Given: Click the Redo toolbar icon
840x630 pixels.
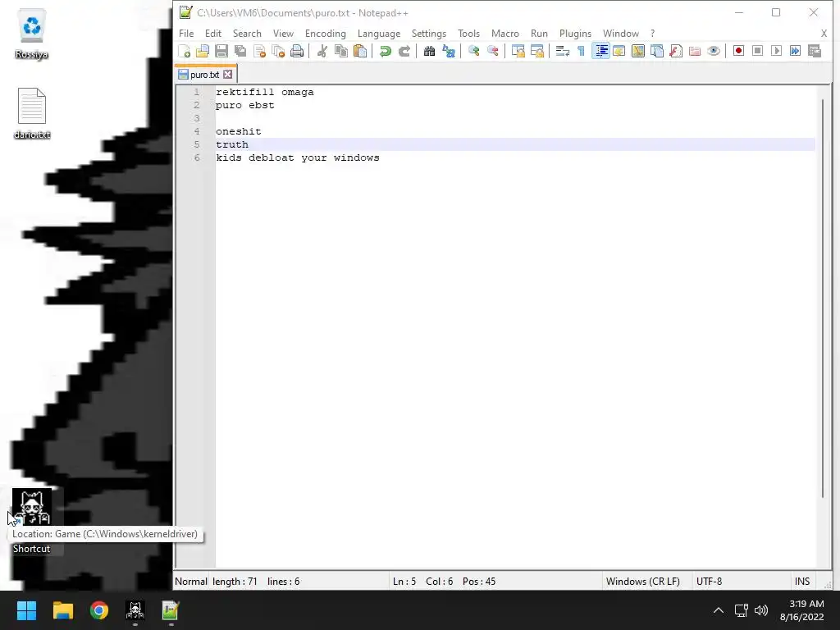Looking at the screenshot, I should [404, 51].
